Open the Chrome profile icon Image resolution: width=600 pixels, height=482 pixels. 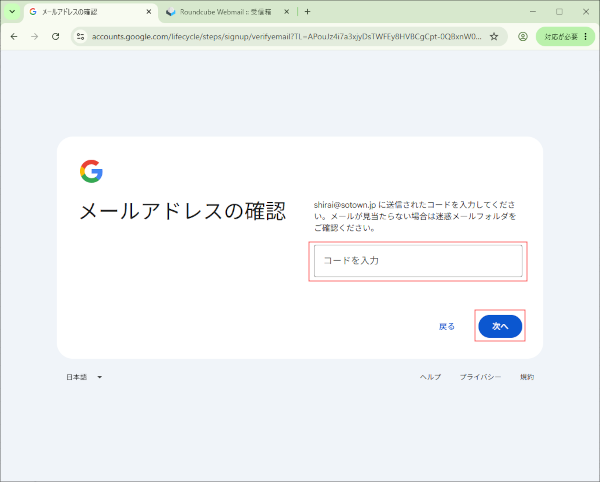coord(523,36)
